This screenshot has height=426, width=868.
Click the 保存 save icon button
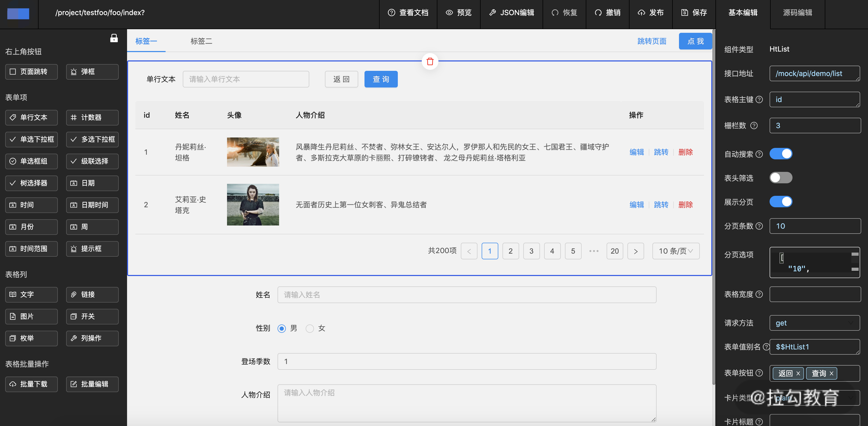[x=694, y=13]
